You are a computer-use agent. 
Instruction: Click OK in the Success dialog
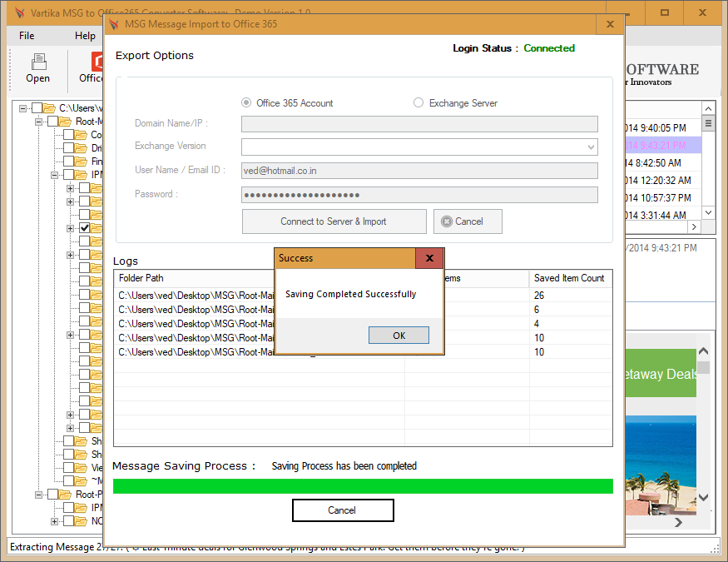coord(399,336)
